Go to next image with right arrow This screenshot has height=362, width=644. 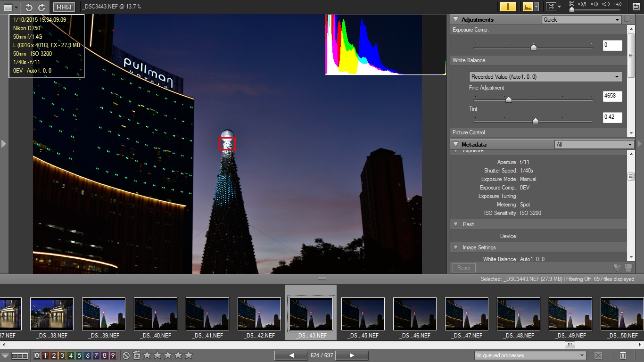352,355
